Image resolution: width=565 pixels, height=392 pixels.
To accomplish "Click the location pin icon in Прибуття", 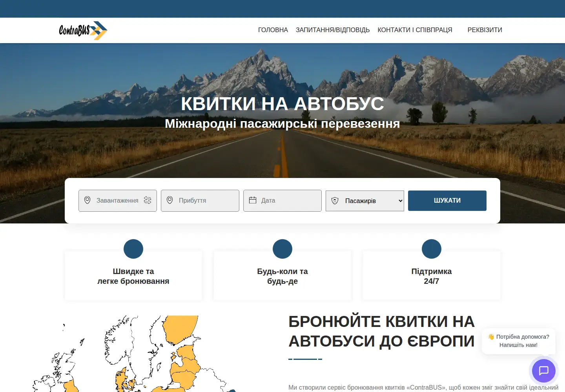I will click(x=169, y=200).
